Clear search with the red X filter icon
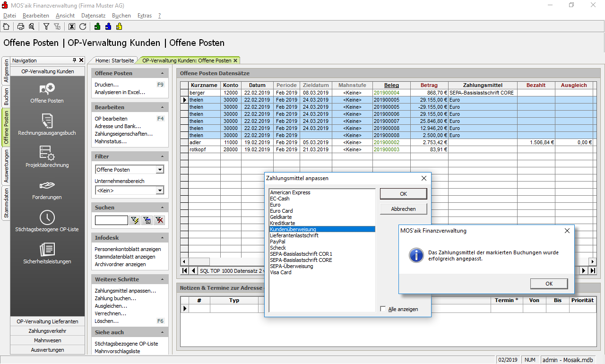Viewport: 605px width, 364px height. tap(159, 220)
